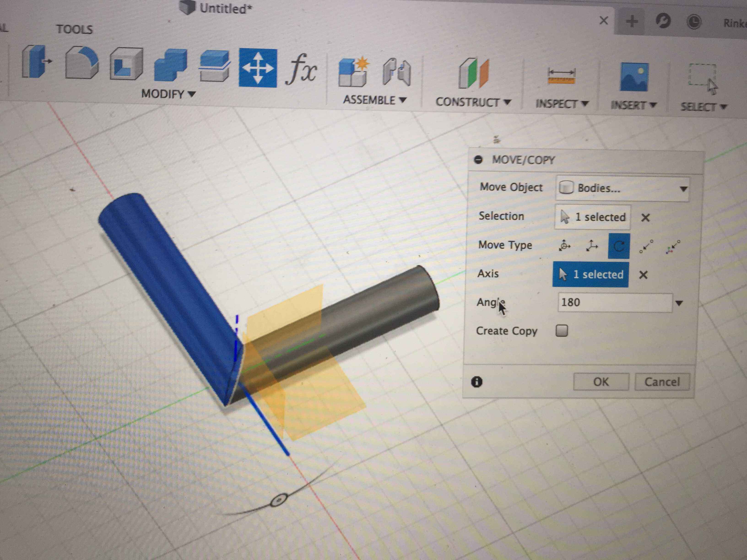
Task: Select Rotate move type button
Action: [619, 246]
